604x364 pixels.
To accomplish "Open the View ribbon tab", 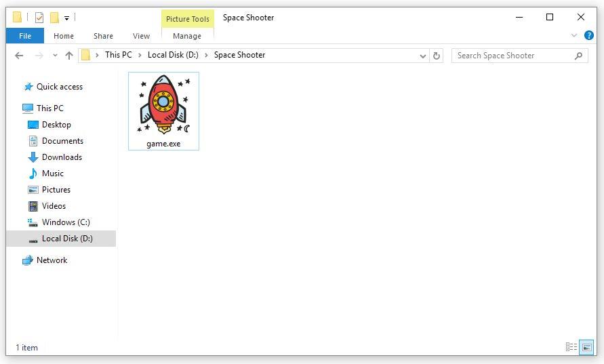I will (x=141, y=36).
